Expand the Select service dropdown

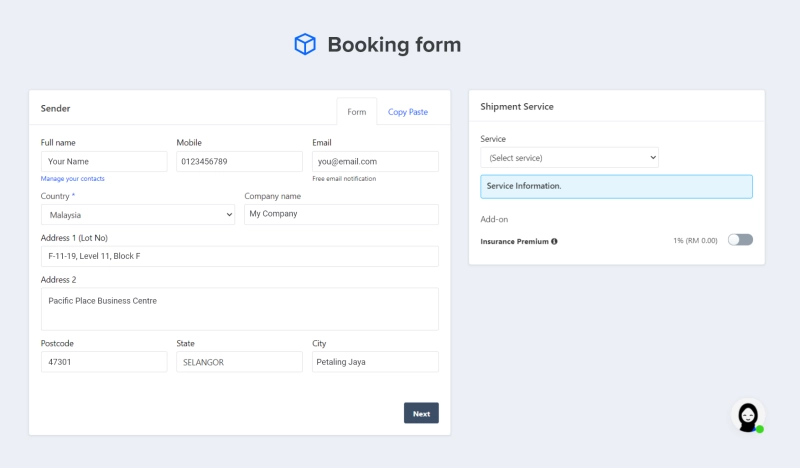(x=569, y=158)
